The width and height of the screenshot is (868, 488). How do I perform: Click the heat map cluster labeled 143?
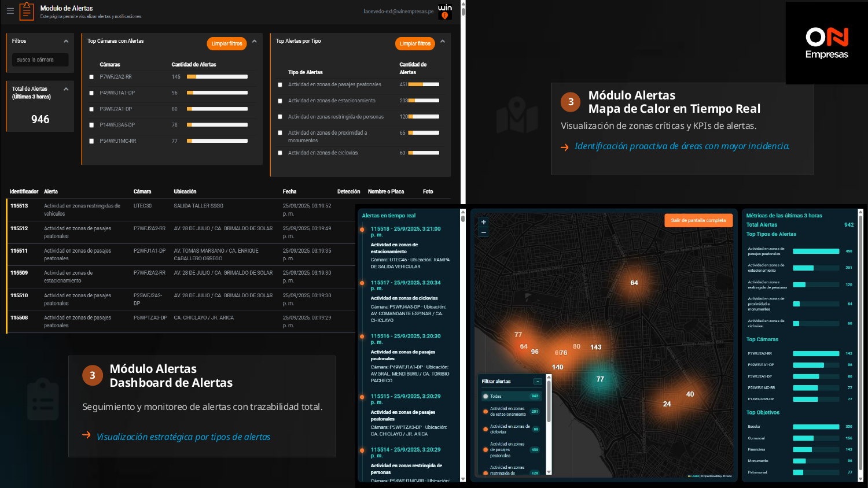(595, 347)
